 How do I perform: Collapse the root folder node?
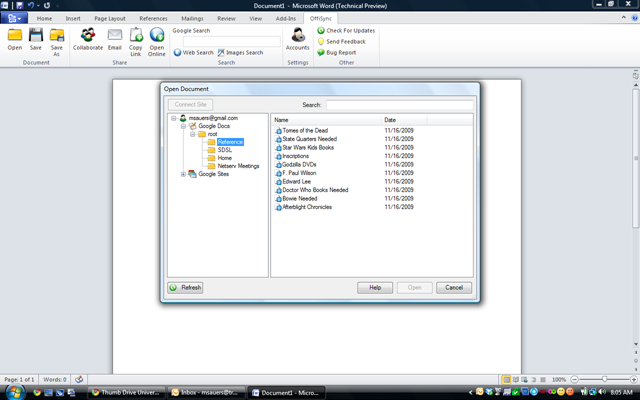[193, 134]
